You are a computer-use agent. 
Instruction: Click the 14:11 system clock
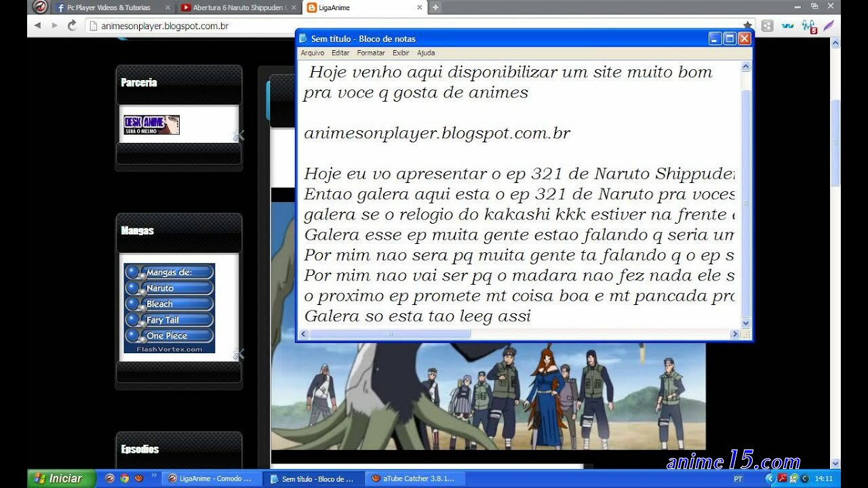click(824, 479)
